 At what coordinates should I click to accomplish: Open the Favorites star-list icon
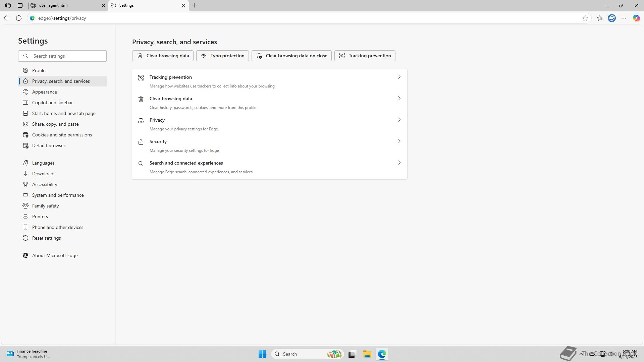coord(600,18)
